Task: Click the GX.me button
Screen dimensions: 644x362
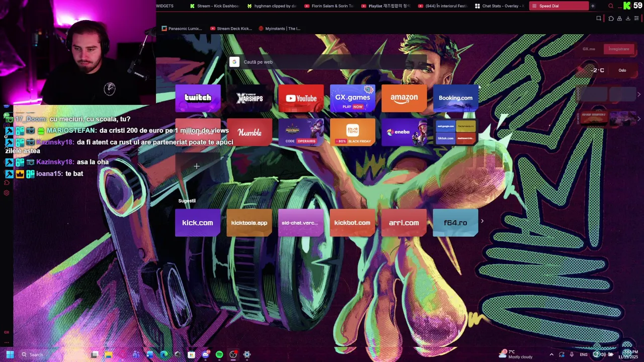Action: coord(589,49)
